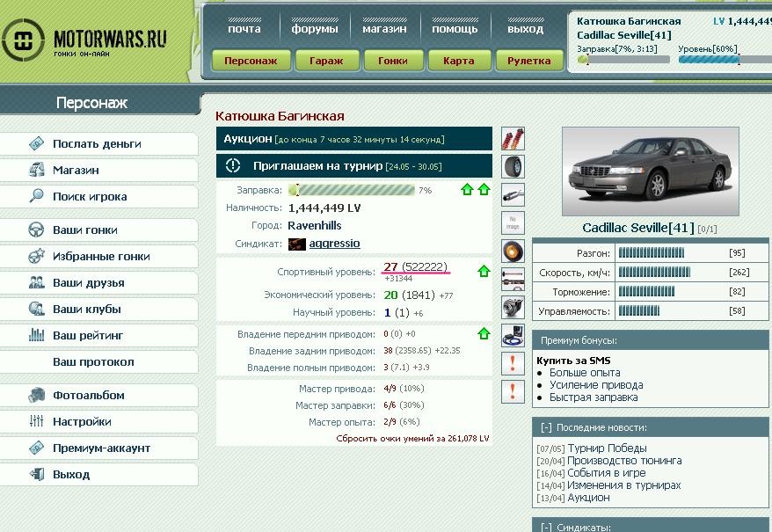The image size is (772, 532).
Task: Switch to the Персонаж tab
Action: pyautogui.click(x=251, y=61)
